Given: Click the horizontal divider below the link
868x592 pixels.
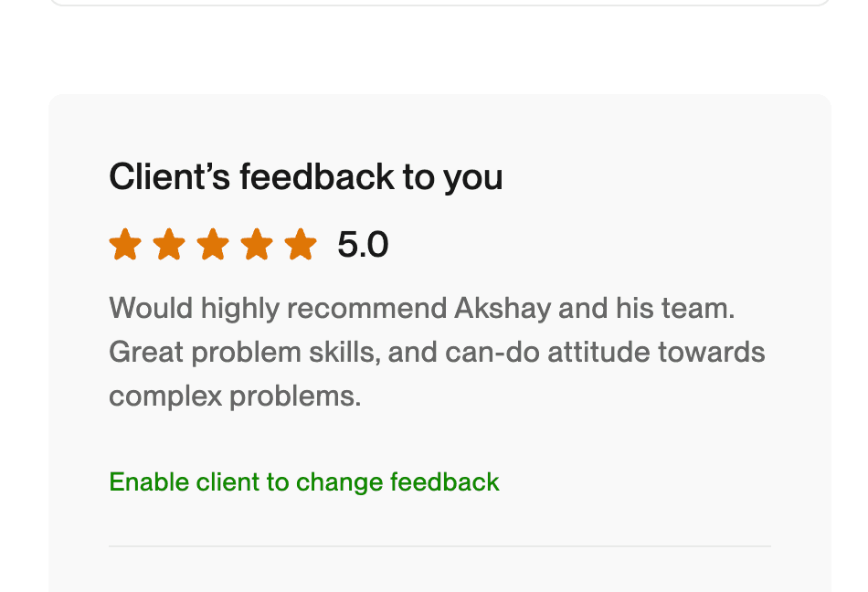Looking at the screenshot, I should point(439,546).
